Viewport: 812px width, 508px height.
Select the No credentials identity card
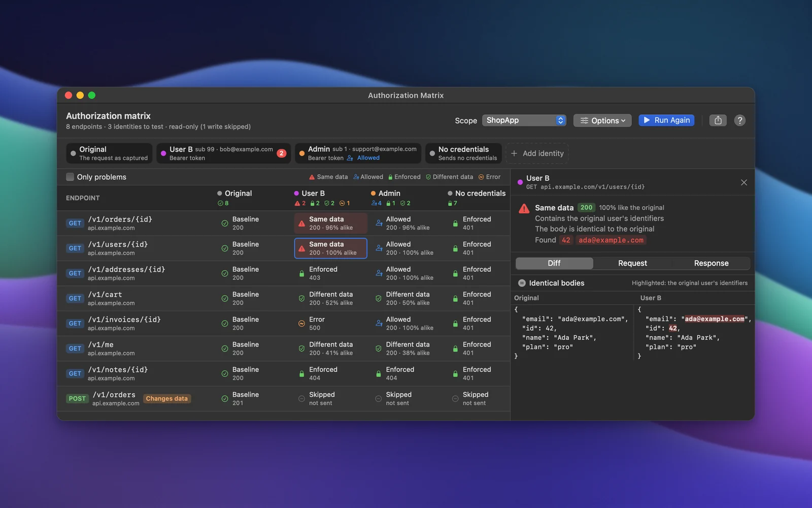463,153
